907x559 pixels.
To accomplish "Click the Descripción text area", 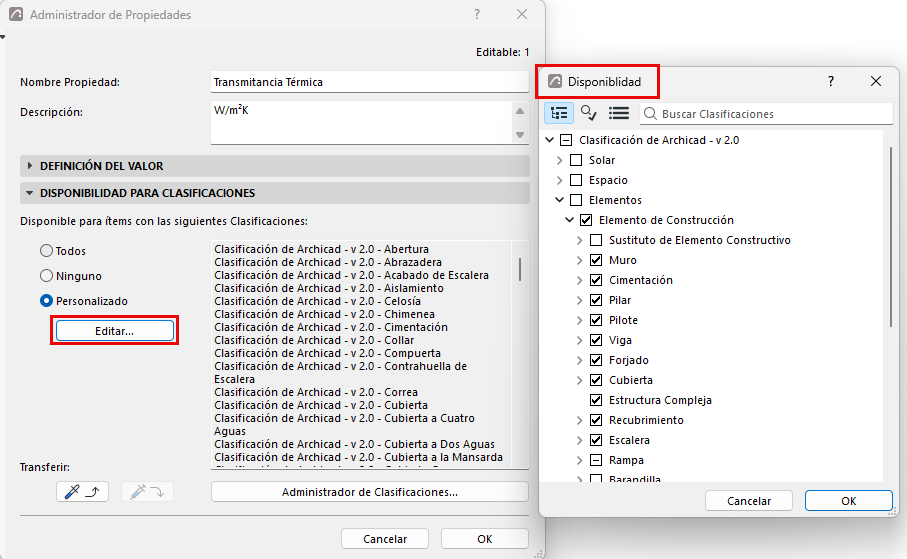I will click(x=361, y=123).
